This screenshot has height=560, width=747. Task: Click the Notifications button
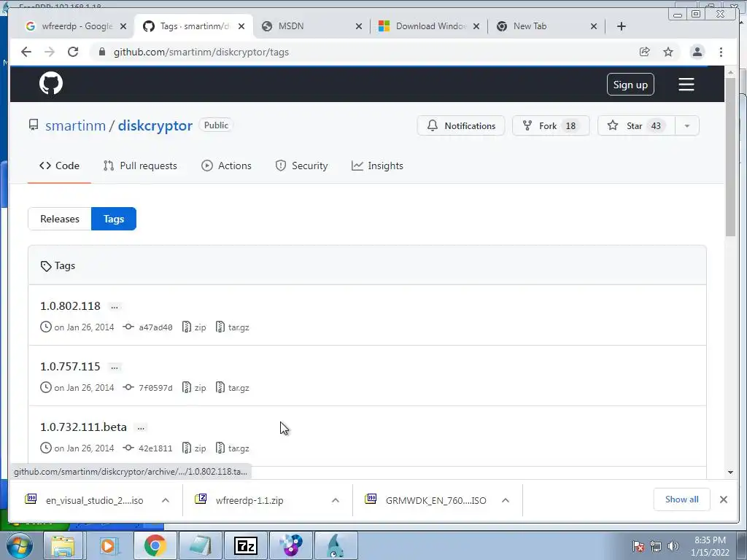[461, 125]
